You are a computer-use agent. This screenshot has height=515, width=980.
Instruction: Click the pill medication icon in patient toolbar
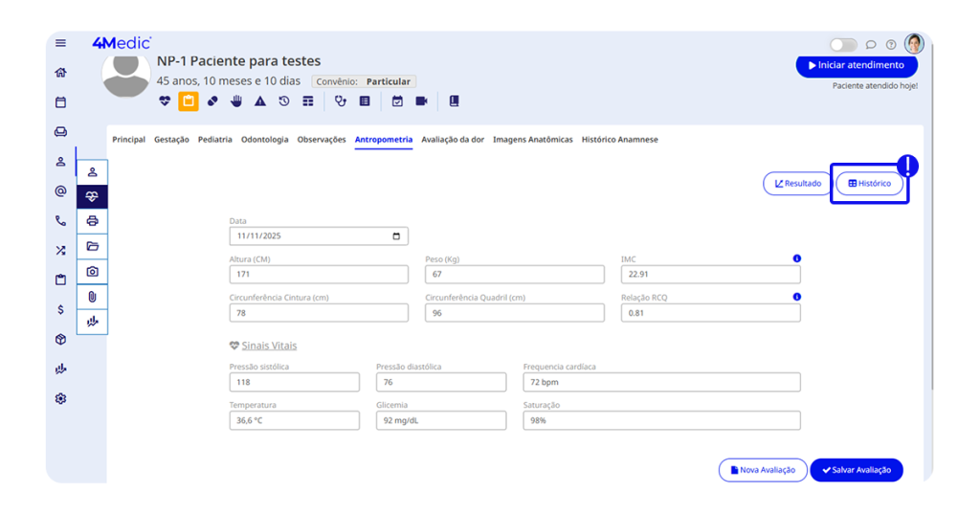[212, 101]
